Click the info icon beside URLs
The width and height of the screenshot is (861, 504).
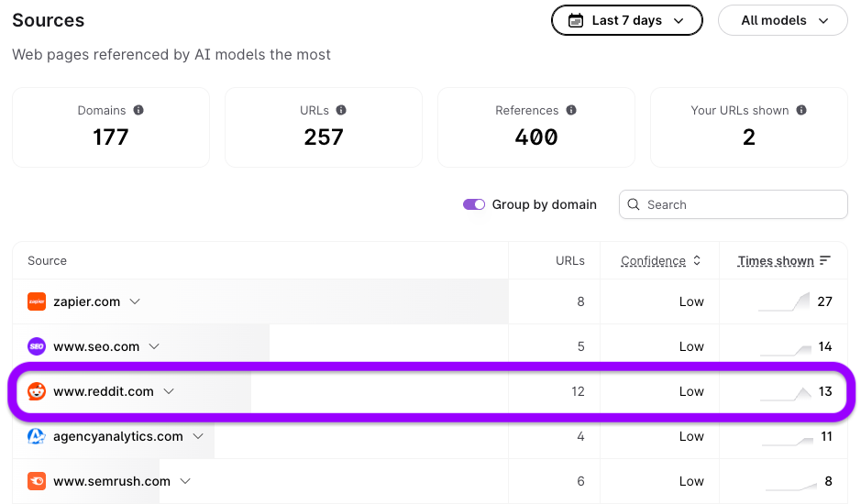click(341, 110)
